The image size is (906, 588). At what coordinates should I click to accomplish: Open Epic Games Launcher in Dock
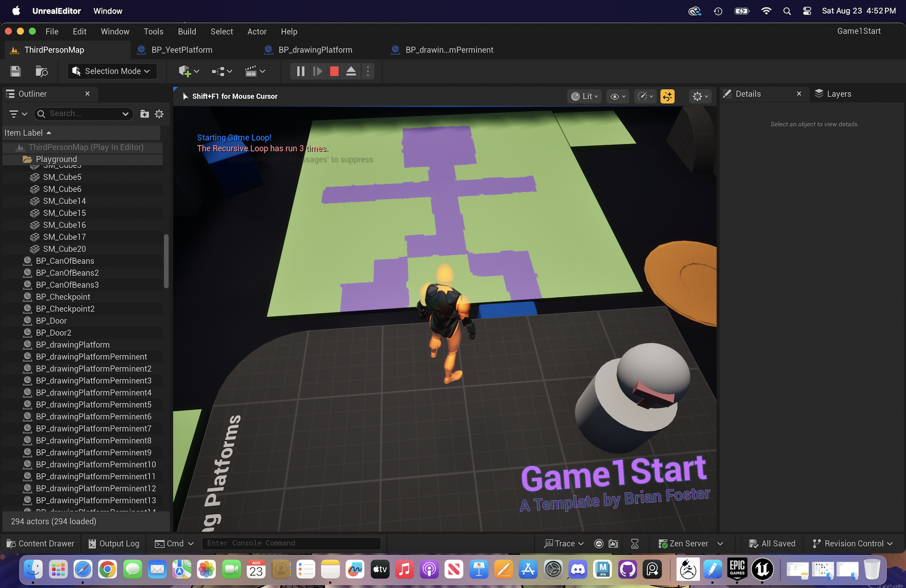[737, 570]
